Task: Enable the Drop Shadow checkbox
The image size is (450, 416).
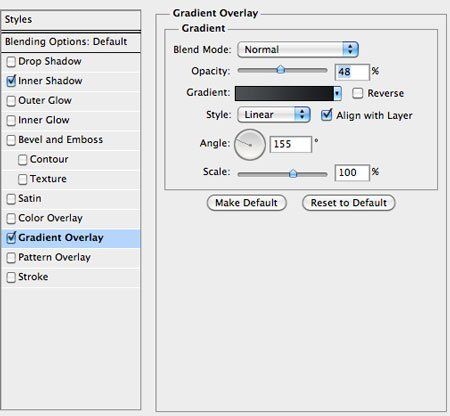Action: tap(11, 62)
